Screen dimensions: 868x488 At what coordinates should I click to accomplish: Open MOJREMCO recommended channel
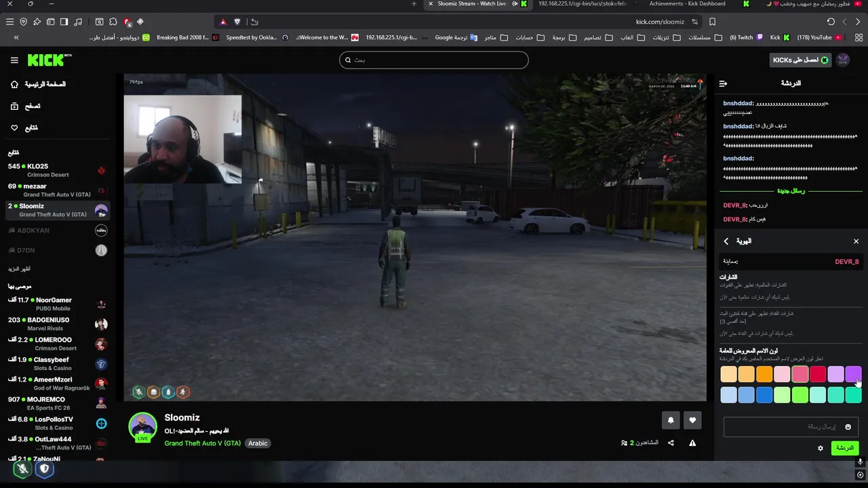(x=57, y=403)
